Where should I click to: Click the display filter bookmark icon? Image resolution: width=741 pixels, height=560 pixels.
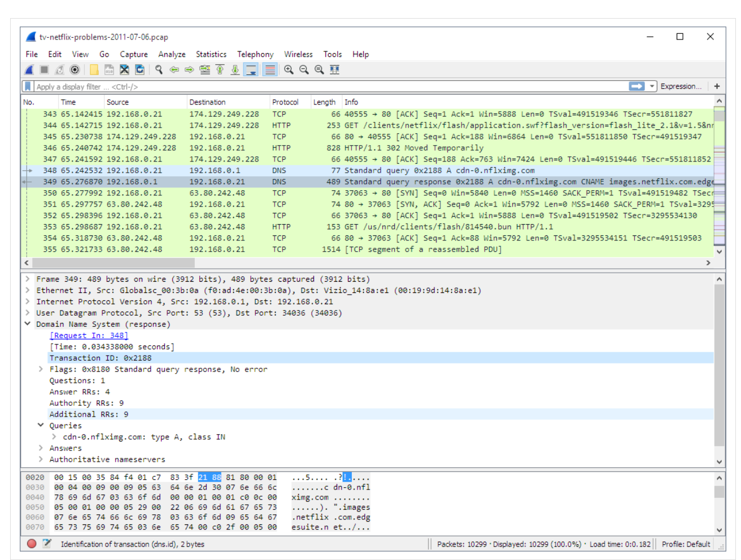[x=28, y=86]
